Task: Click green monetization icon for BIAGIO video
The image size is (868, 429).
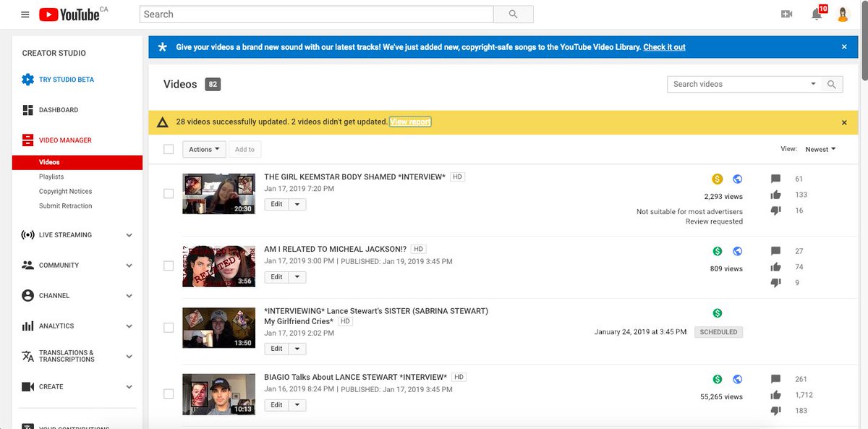Action: (717, 379)
